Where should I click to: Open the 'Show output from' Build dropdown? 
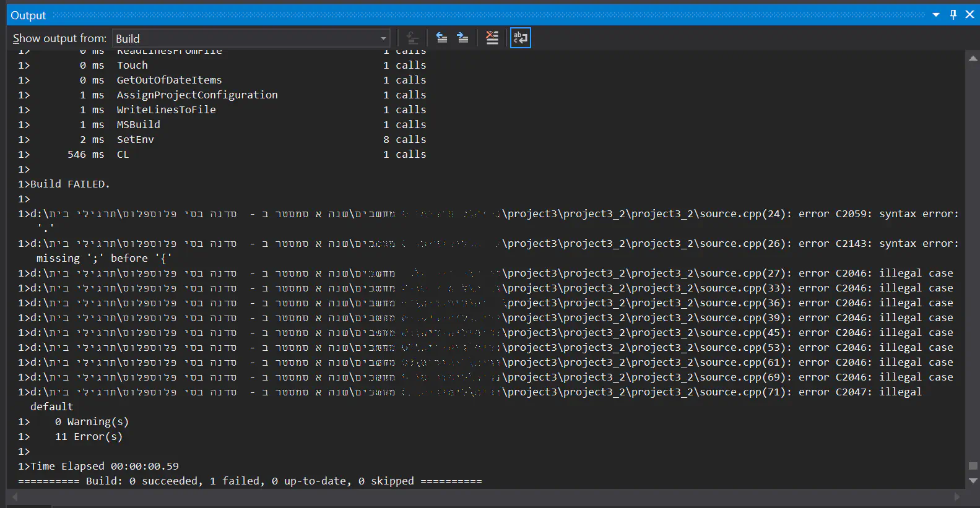251,38
